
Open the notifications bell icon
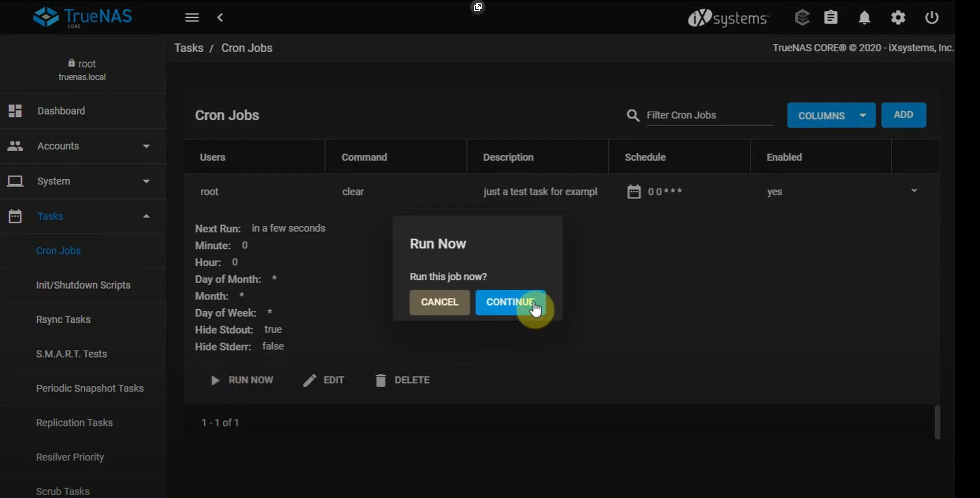864,17
